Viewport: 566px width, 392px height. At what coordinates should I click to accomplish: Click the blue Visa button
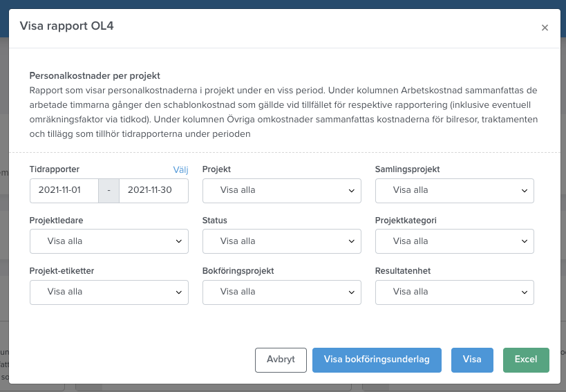coord(472,360)
